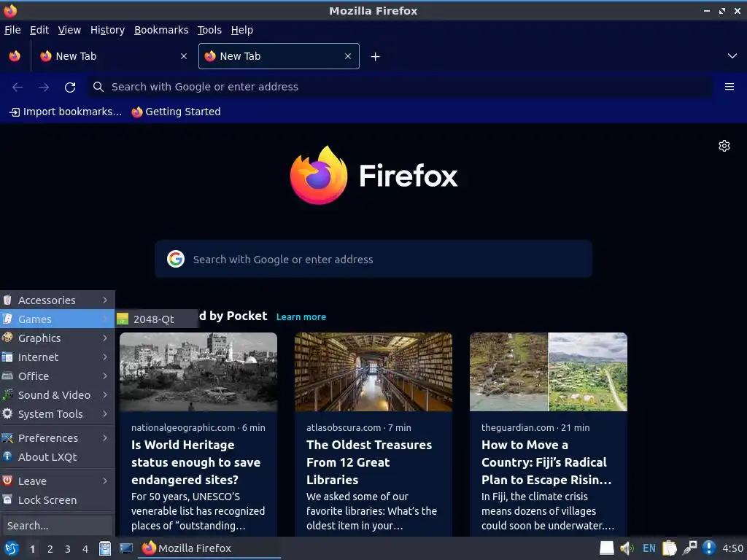Open volume control tray icon
This screenshot has width=747, height=560.
tap(627, 548)
